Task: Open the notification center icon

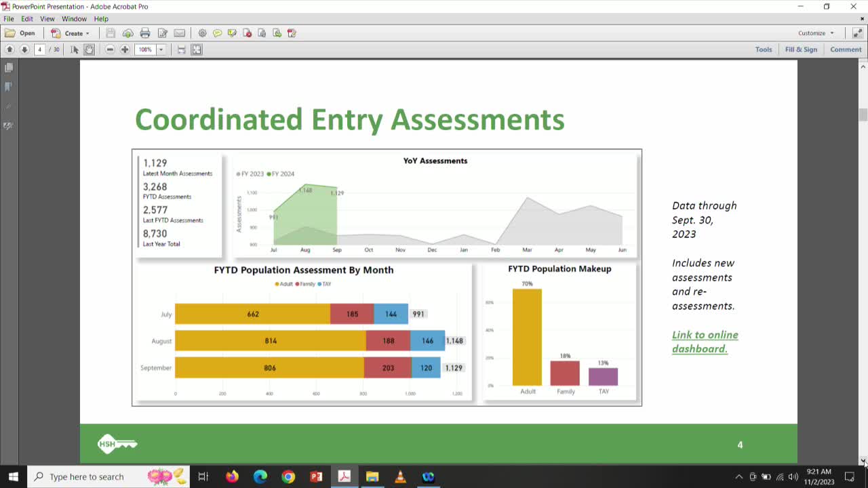Action: [x=850, y=476]
